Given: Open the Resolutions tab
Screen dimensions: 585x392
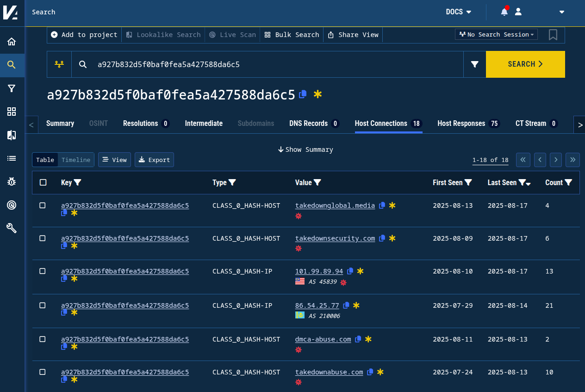Looking at the screenshot, I should coord(146,124).
